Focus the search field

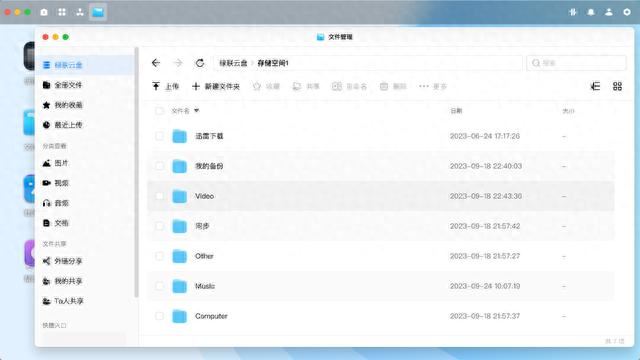point(576,63)
